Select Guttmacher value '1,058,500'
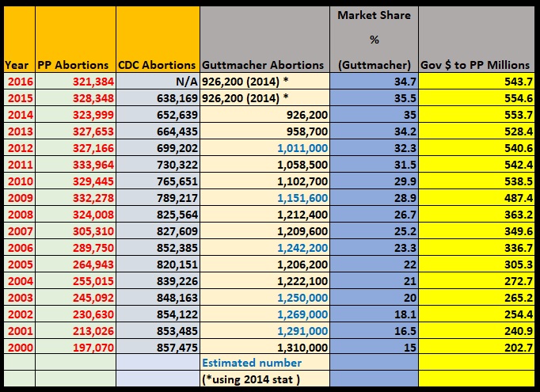Image resolution: width=540 pixels, height=392 pixels. (302, 165)
